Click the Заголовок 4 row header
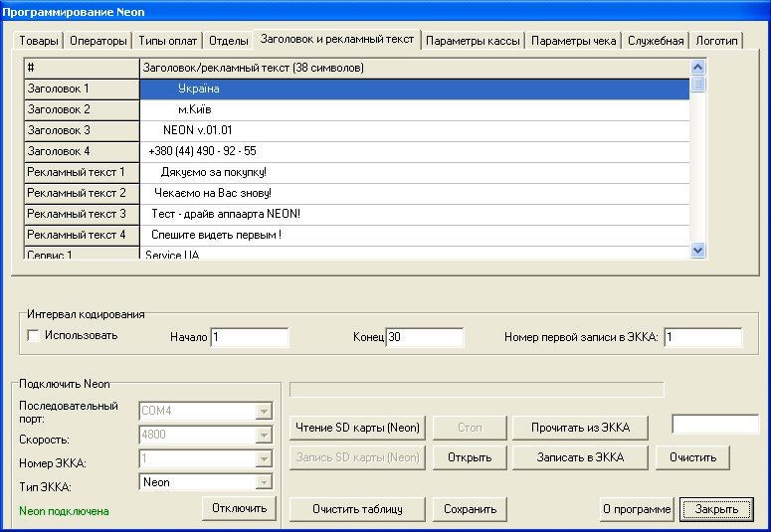The height and width of the screenshot is (532, 771). pyautogui.click(x=82, y=151)
